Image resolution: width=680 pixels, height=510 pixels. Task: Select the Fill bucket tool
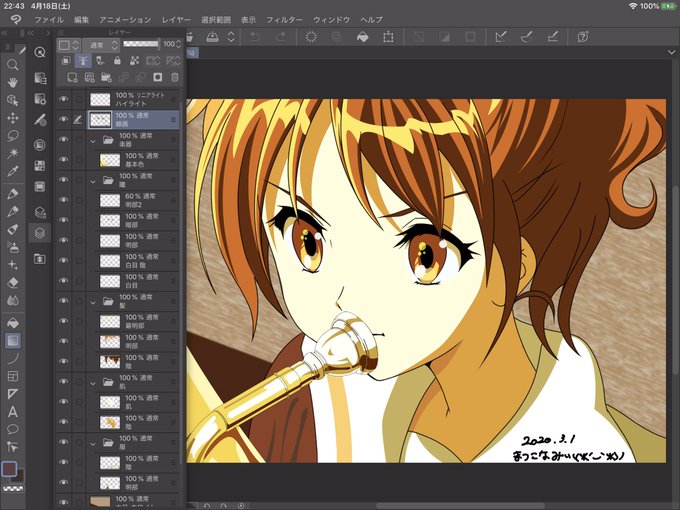pyautogui.click(x=13, y=323)
